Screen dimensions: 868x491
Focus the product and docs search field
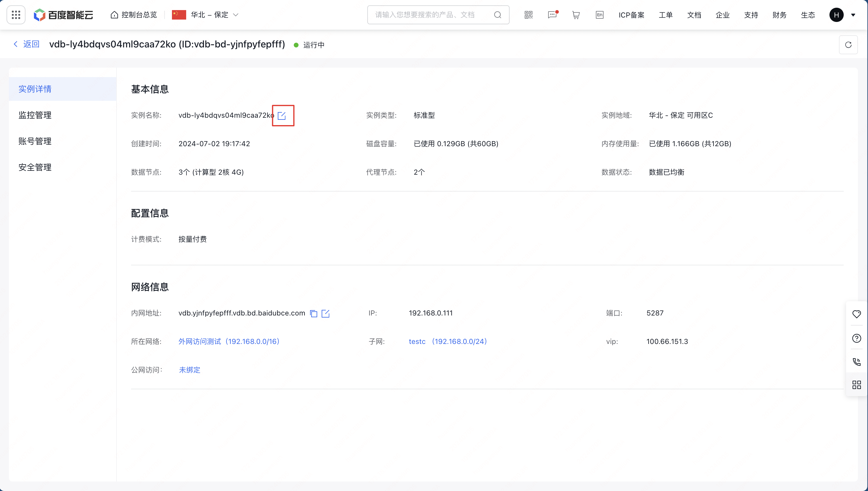(438, 15)
